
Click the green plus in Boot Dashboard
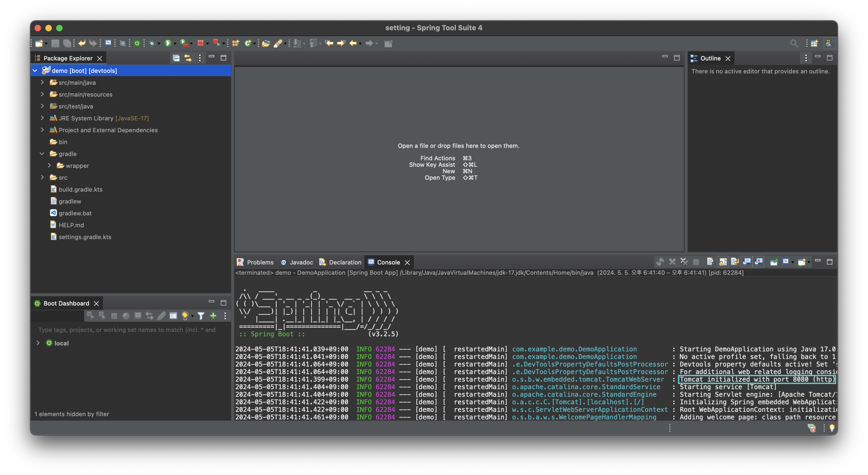tap(213, 316)
